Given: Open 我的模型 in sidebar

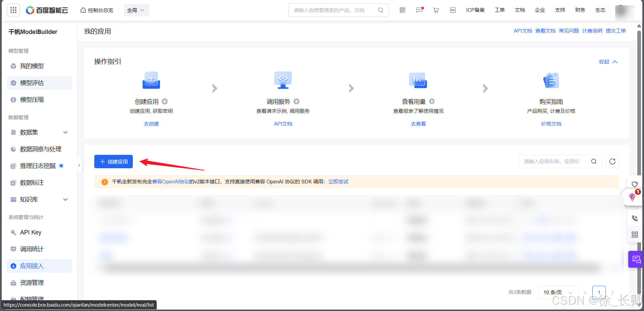Looking at the screenshot, I should click(39, 66).
